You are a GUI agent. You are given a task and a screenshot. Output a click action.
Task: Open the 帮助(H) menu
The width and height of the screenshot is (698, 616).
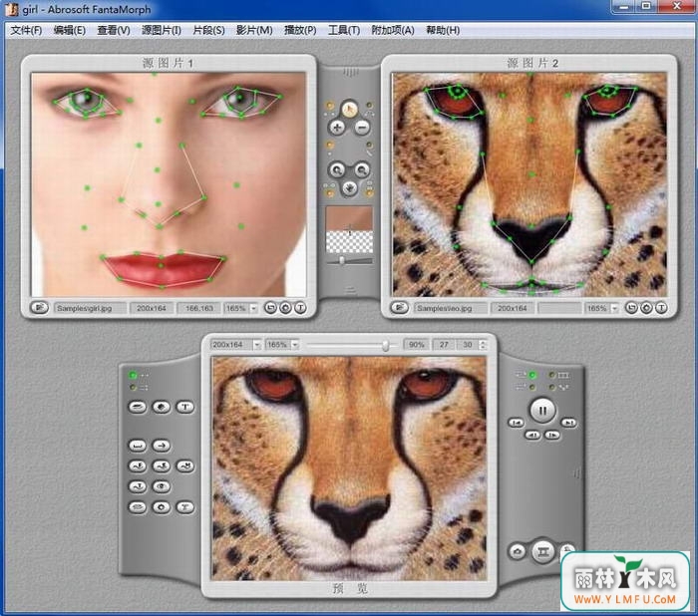[443, 30]
